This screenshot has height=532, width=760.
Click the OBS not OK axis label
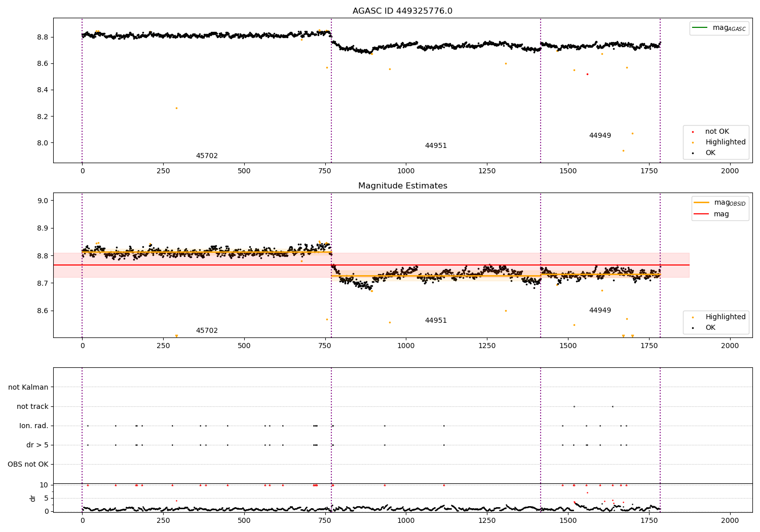[x=28, y=465]
